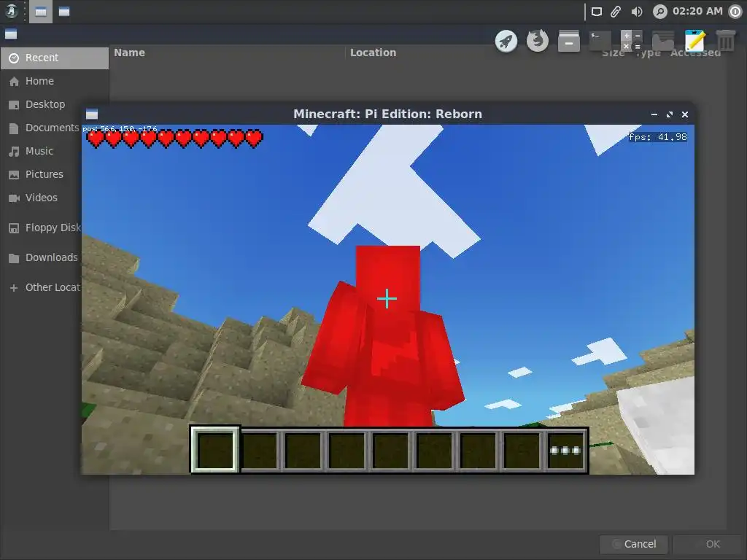747x560 pixels.
Task: Close the Minecraft Pi Edition window
Action: (685, 114)
